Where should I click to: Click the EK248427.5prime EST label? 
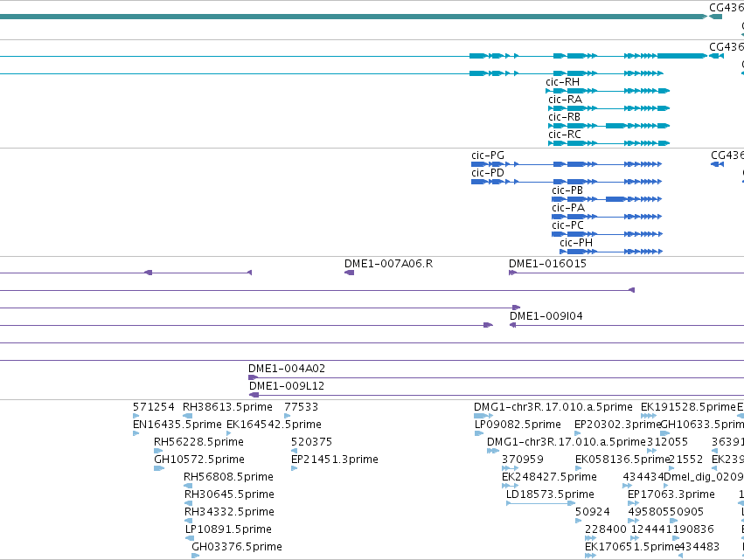(549, 477)
